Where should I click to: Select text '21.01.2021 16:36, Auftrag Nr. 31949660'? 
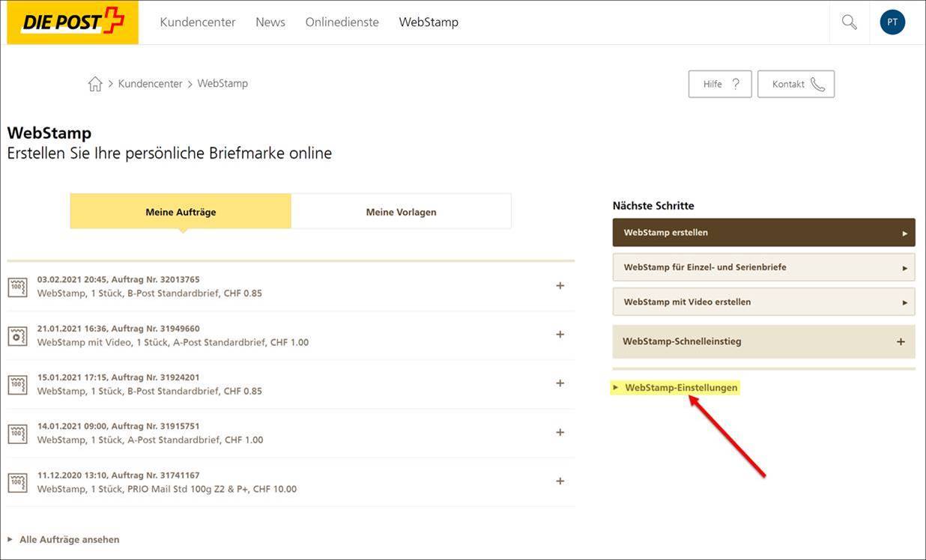point(118,328)
